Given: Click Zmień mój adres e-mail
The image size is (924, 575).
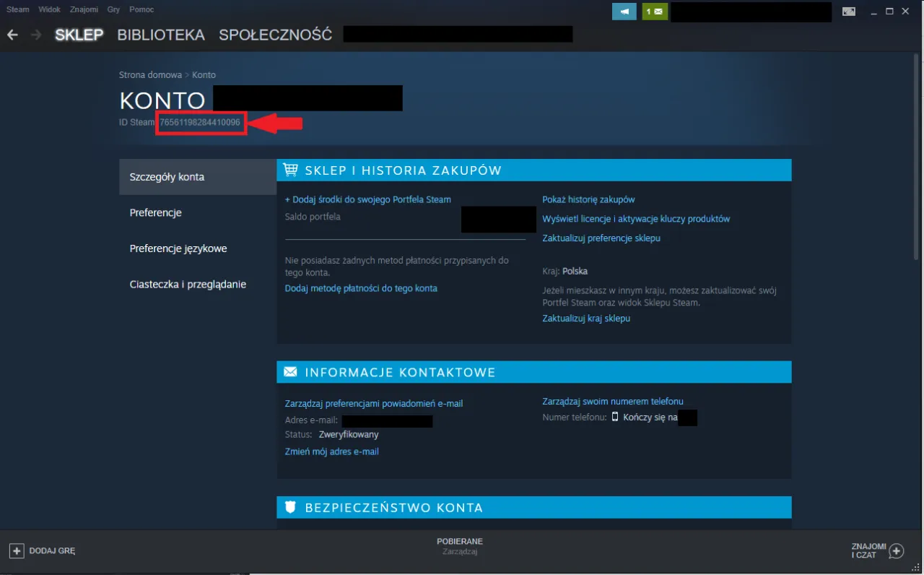Looking at the screenshot, I should 331,451.
